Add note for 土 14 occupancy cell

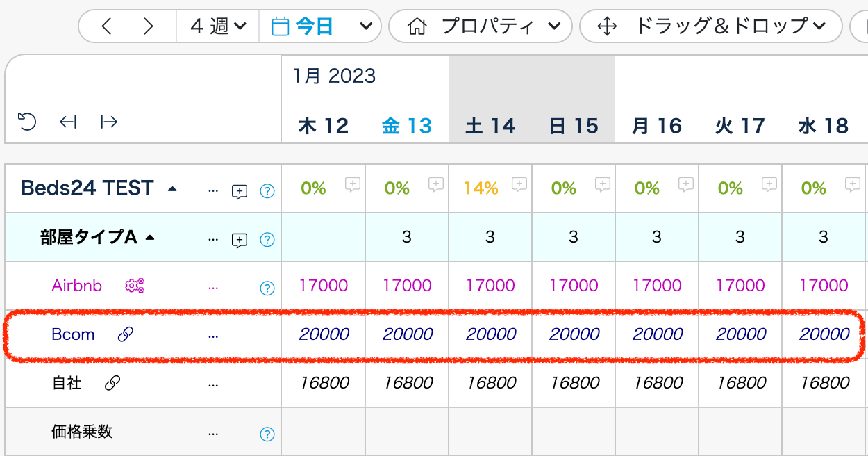[x=519, y=184]
